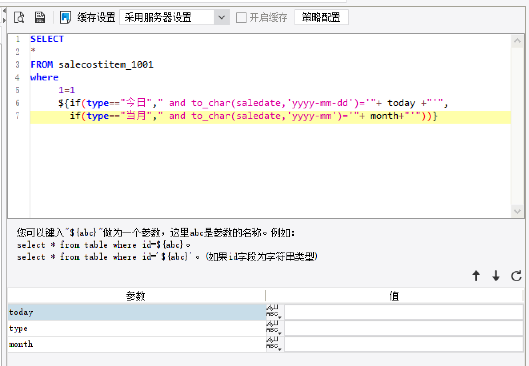Open value type dropdown for type parameter

tap(274, 328)
